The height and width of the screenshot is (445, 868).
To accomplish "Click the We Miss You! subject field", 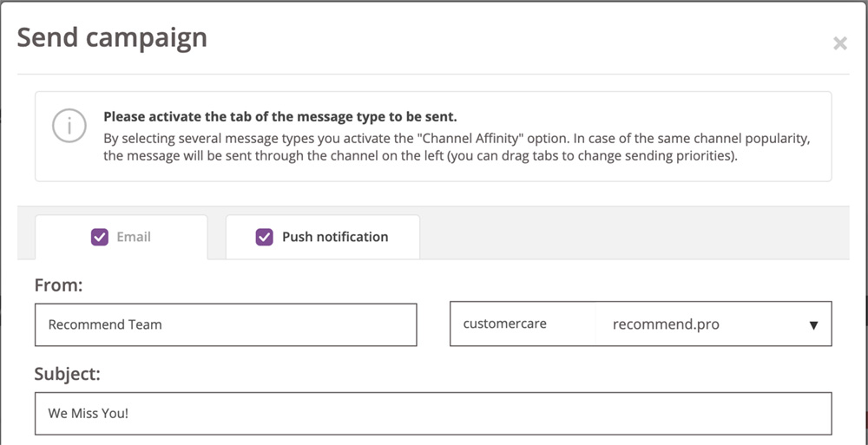I will (x=433, y=414).
